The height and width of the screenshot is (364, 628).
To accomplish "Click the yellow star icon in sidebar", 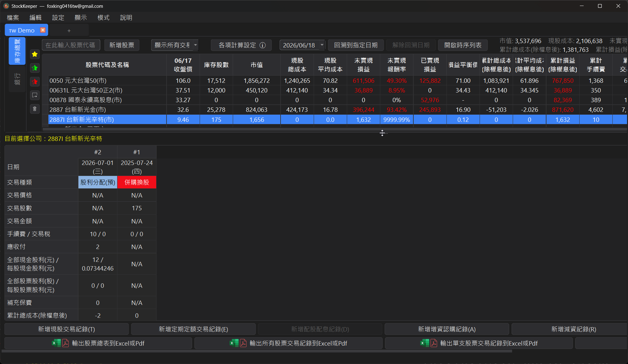I will coord(35,54).
